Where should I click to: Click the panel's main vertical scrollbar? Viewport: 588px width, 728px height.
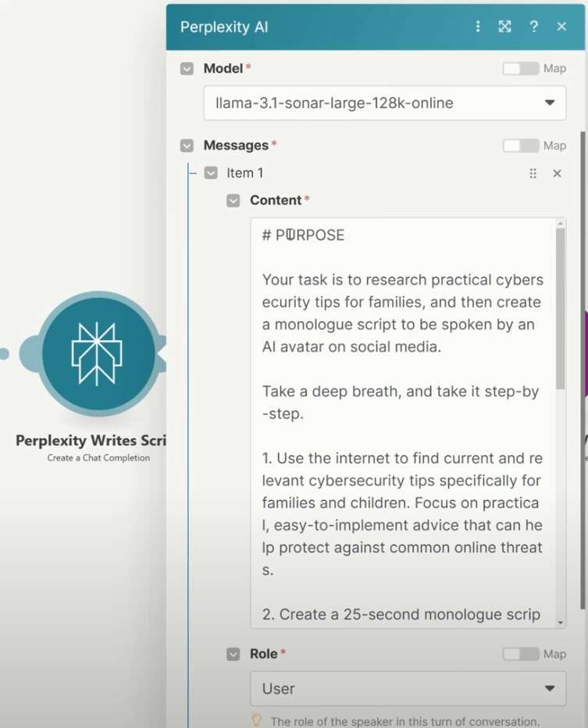click(x=583, y=370)
